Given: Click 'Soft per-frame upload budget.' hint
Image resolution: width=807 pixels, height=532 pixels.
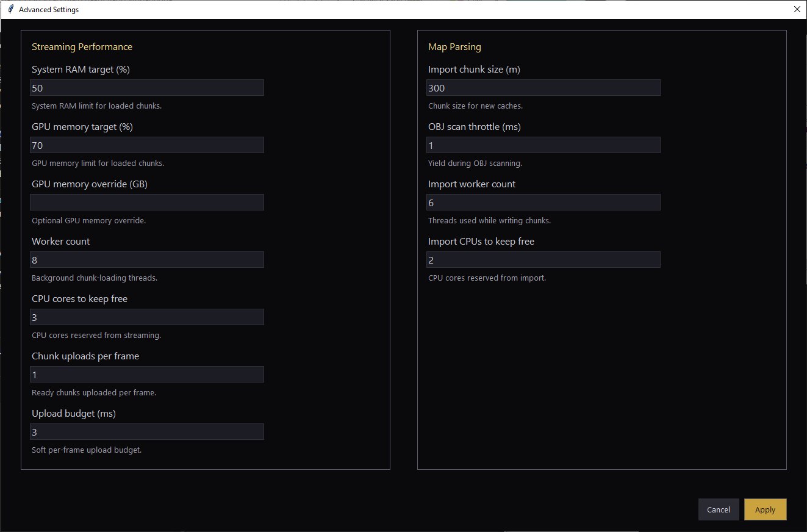Looking at the screenshot, I should pyautogui.click(x=87, y=450).
